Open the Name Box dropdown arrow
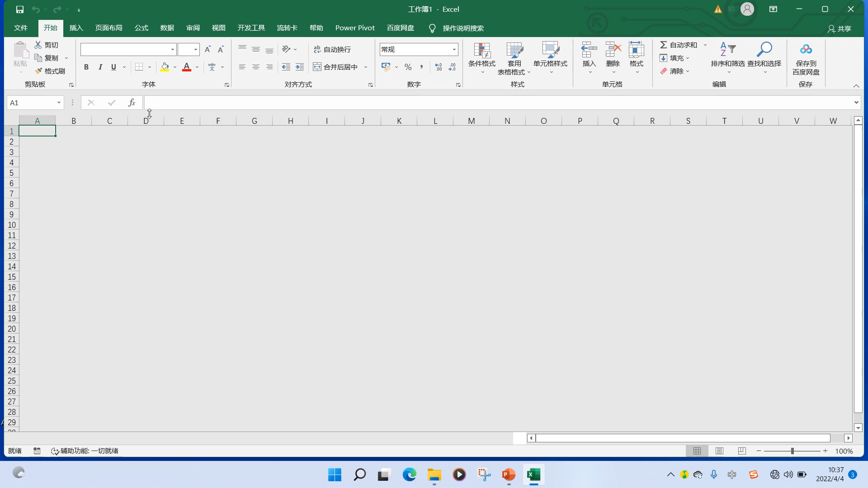The image size is (868, 488). pos(59,103)
